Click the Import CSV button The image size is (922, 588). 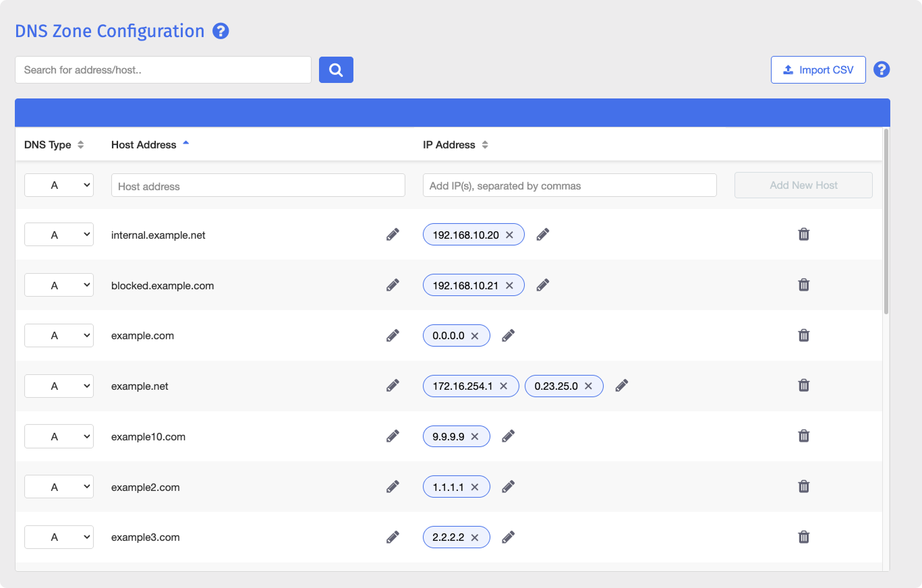pyautogui.click(x=818, y=69)
